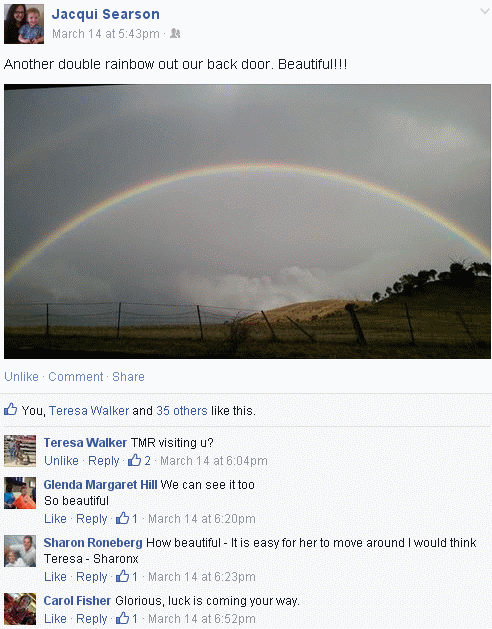Share the double rainbow post
This screenshot has width=492, height=629.
(128, 377)
